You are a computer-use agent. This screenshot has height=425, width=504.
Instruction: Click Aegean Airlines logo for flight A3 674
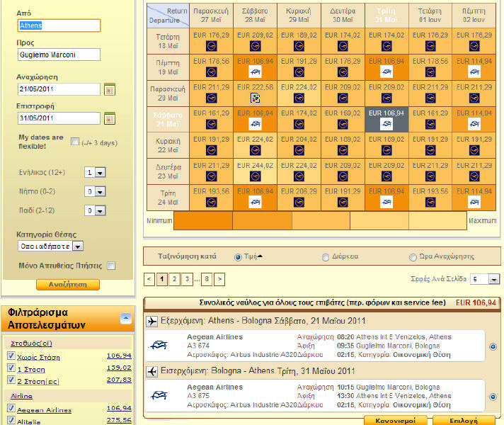[x=159, y=345]
